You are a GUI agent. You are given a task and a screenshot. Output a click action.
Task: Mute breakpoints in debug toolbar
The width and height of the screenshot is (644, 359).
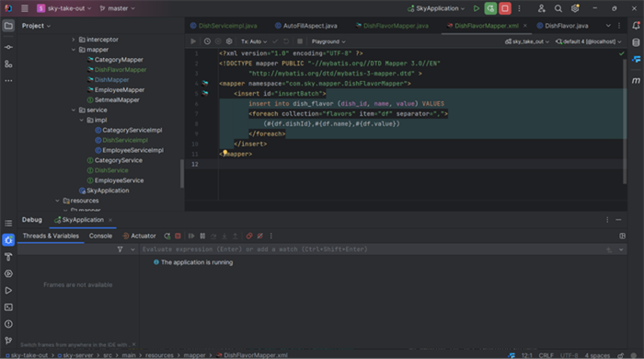coord(260,237)
